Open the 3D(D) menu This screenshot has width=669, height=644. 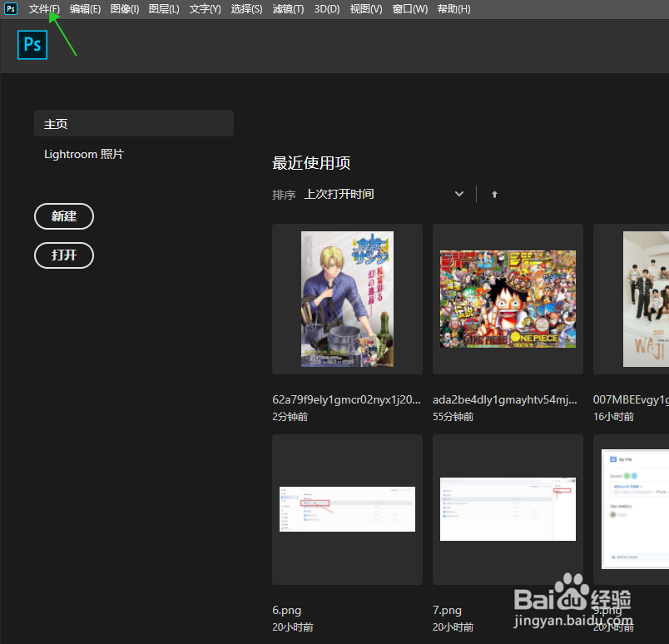point(327,9)
